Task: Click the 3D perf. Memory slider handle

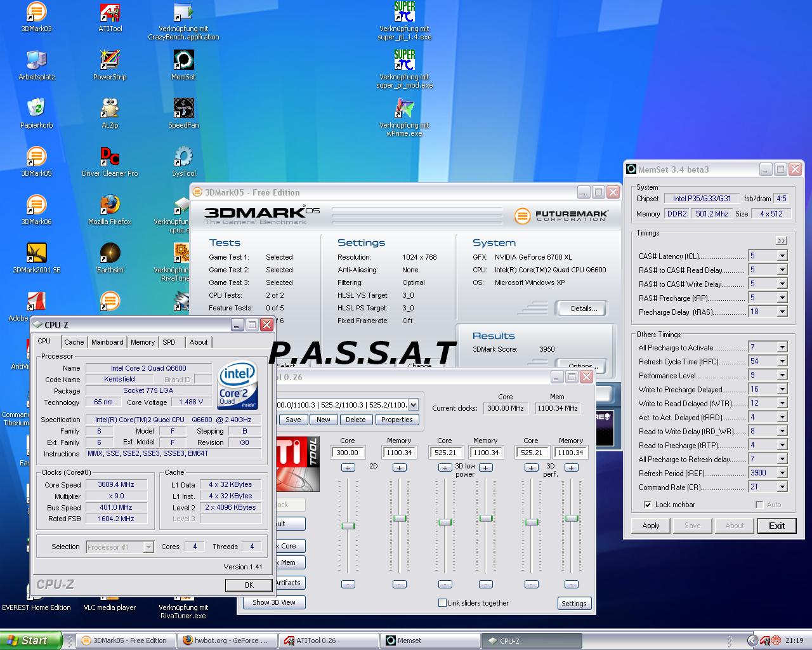Action: pos(572,518)
